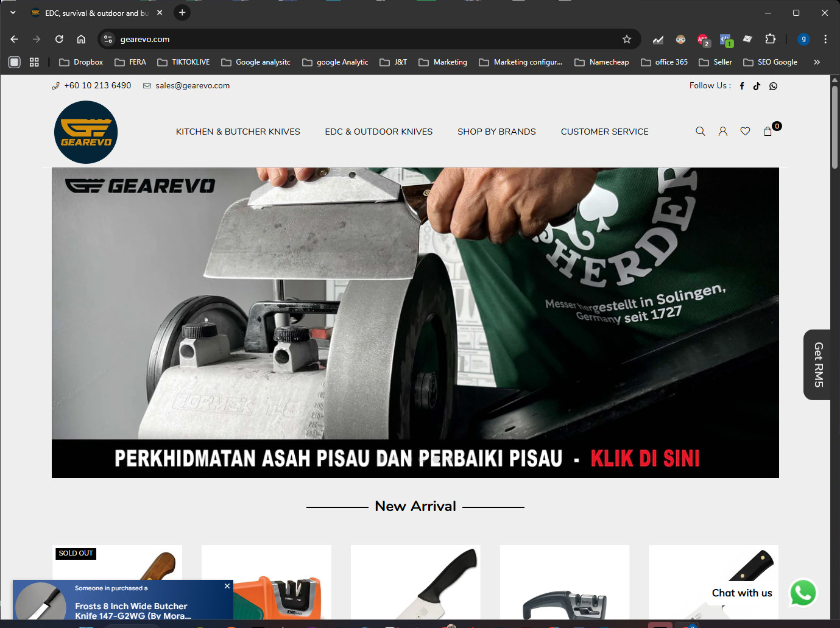Open the TIKTOKLIVE bookmark folder
The height and width of the screenshot is (628, 840).
click(183, 62)
